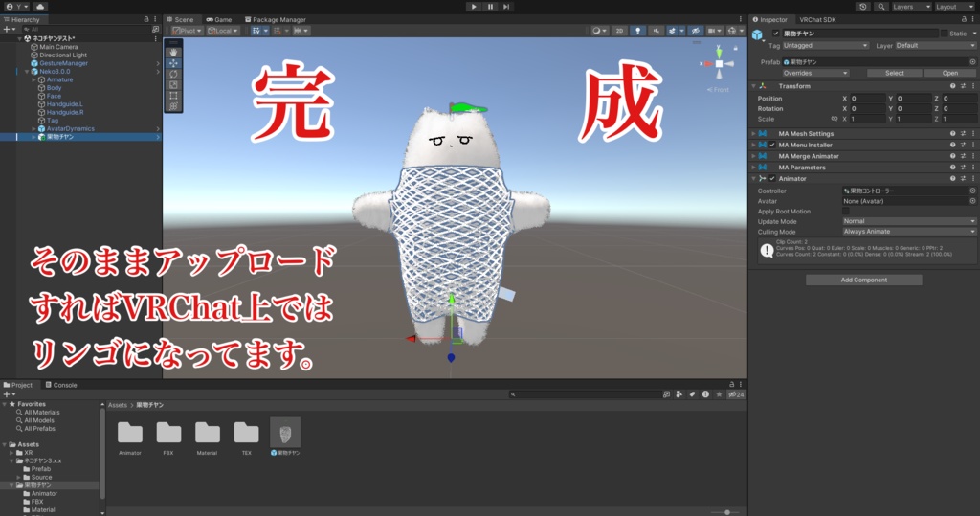
Task: Open the Tag Untagged dropdown
Action: click(825, 46)
